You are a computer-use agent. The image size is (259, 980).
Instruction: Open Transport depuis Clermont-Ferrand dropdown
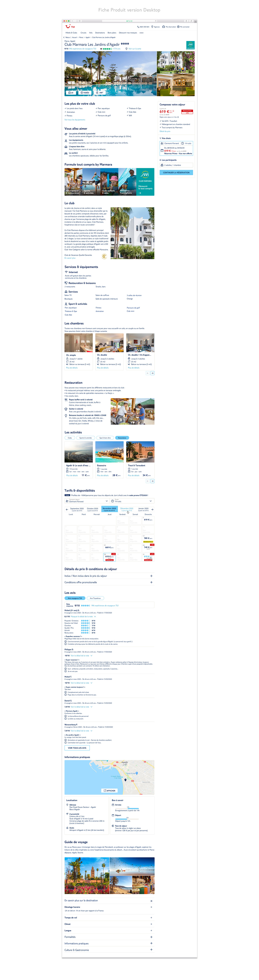[87, 501]
